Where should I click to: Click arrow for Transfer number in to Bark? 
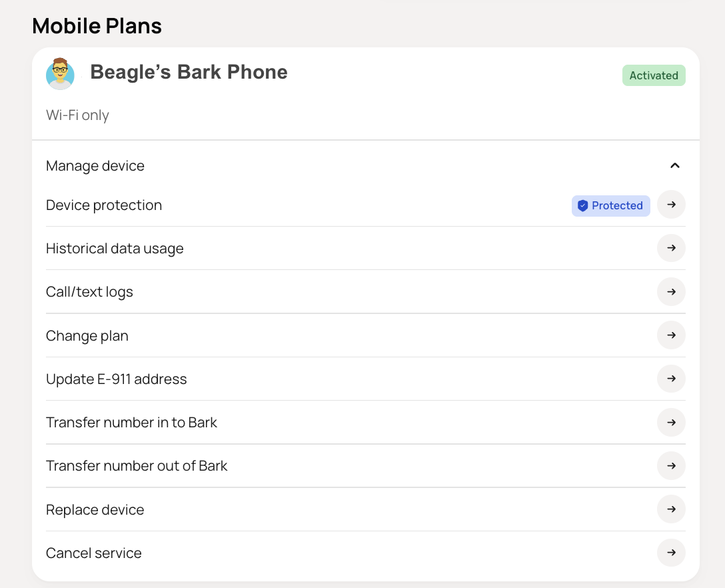pyautogui.click(x=671, y=423)
